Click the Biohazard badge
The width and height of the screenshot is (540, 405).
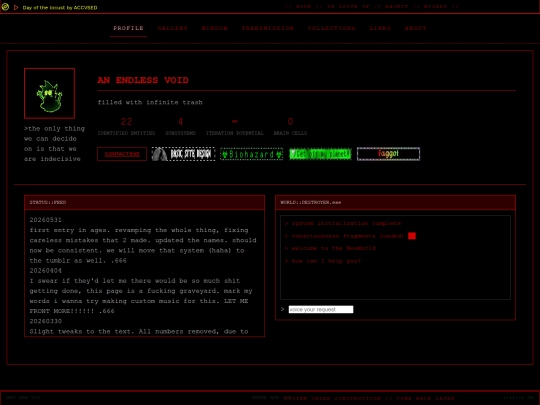pyautogui.click(x=251, y=154)
